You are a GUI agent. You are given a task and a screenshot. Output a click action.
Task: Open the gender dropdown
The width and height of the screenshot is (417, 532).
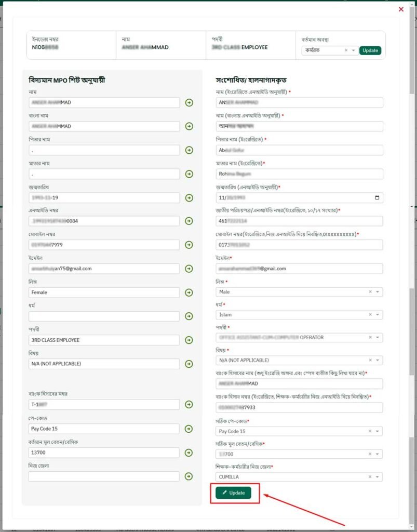[x=376, y=291]
